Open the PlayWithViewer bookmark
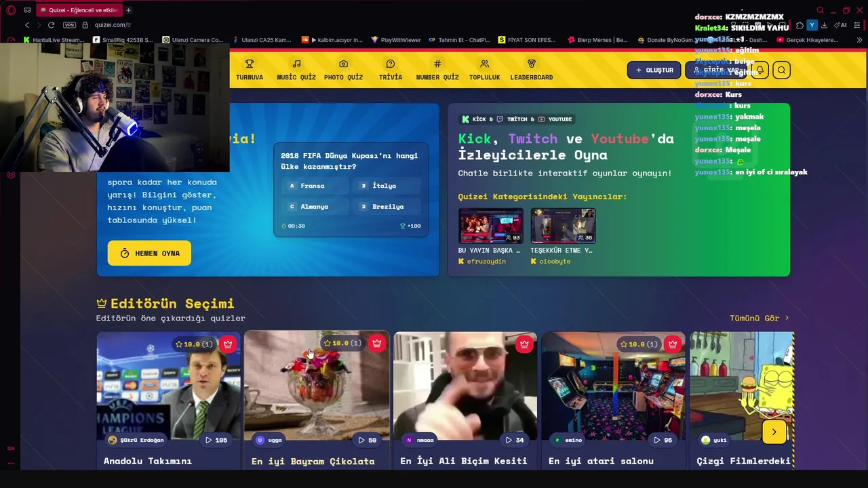Screen dimensions: 868x488 pyautogui.click(x=396, y=40)
